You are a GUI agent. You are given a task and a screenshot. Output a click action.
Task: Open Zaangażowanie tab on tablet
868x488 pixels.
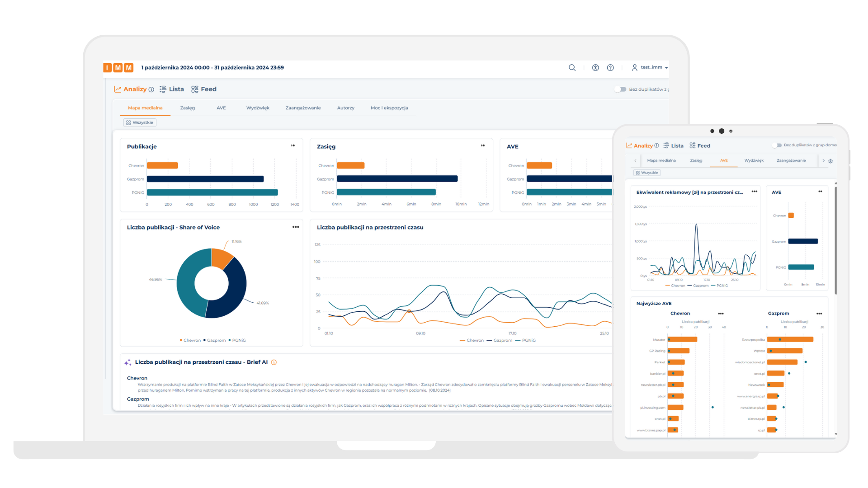[x=791, y=160]
